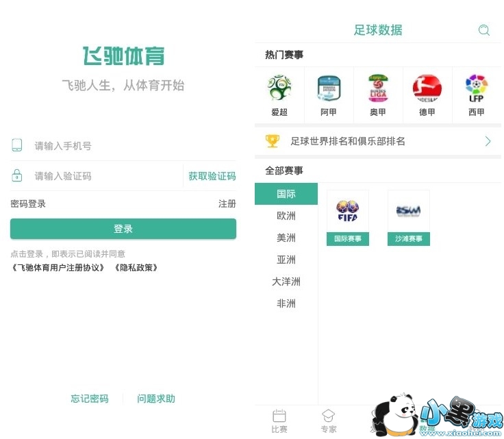This screenshot has height=439, width=504.
Task: Select the 非洲 category
Action: [286, 303]
